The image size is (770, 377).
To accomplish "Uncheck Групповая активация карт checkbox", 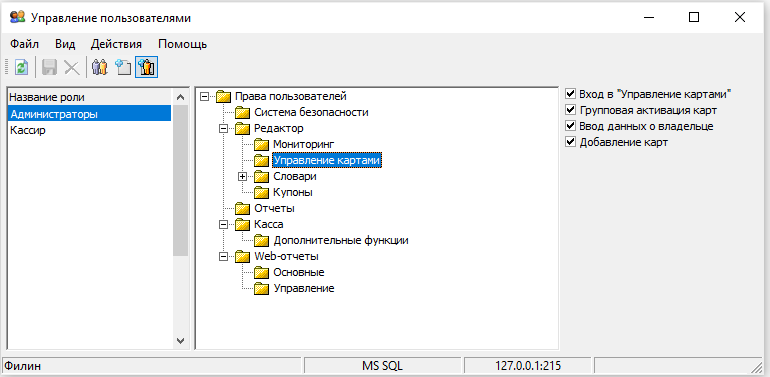I will tap(570, 110).
